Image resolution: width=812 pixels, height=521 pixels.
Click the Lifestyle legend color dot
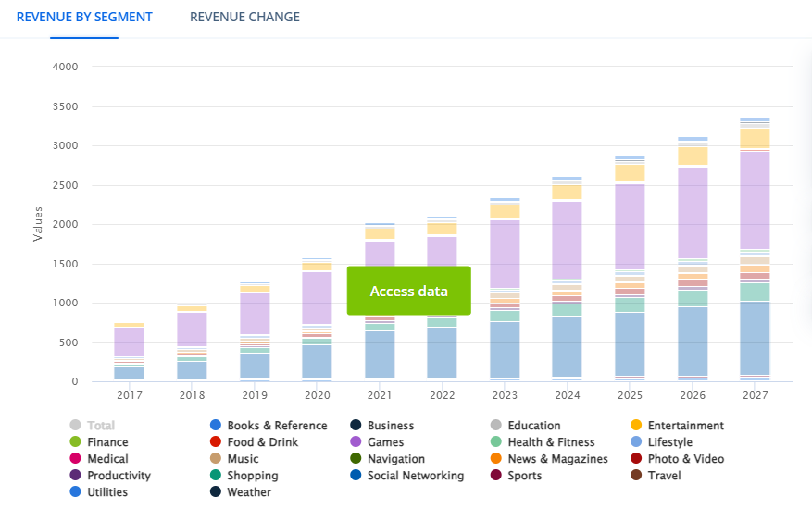coord(636,441)
